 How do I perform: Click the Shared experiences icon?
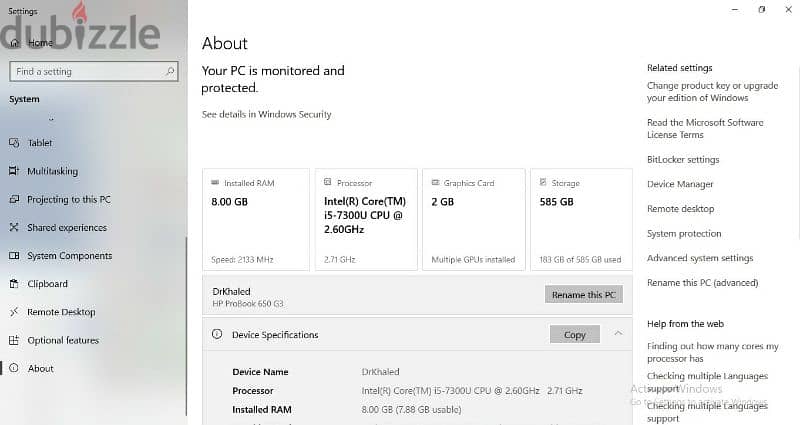(14, 228)
